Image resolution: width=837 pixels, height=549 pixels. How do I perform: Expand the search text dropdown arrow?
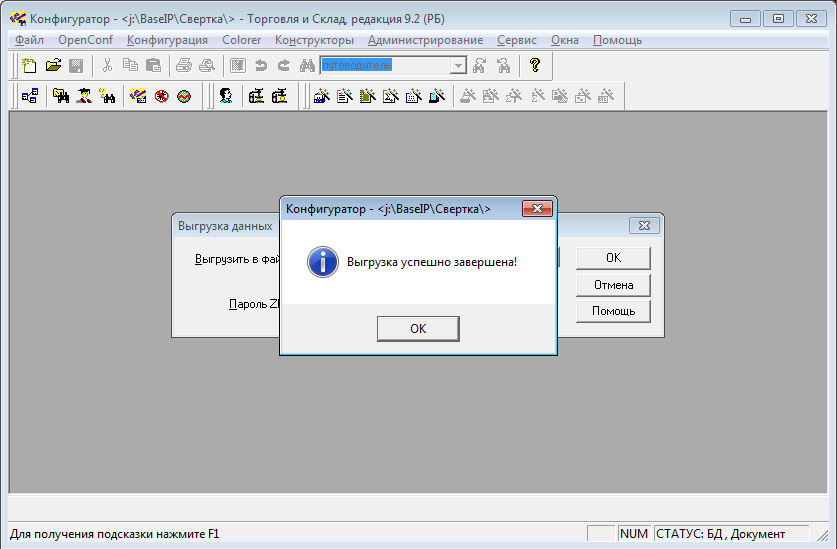(458, 66)
